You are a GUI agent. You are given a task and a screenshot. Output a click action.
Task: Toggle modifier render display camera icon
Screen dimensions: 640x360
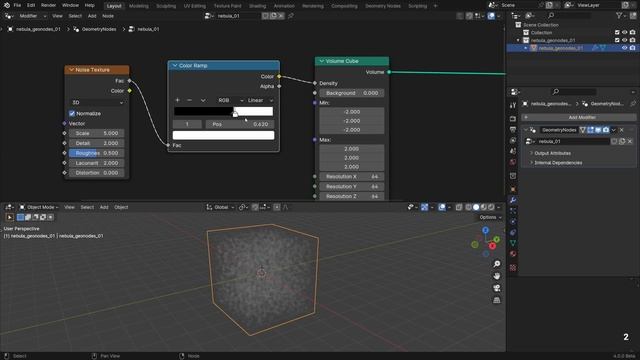[606, 130]
